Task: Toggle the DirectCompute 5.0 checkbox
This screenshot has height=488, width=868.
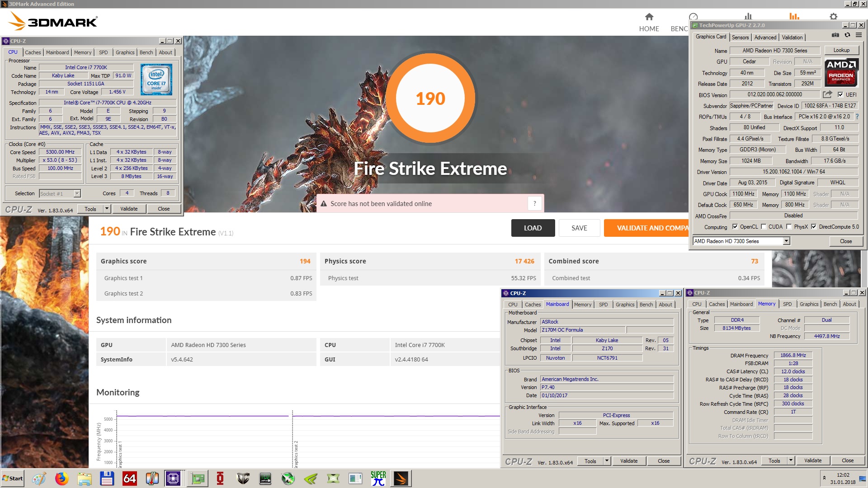Action: tap(814, 227)
